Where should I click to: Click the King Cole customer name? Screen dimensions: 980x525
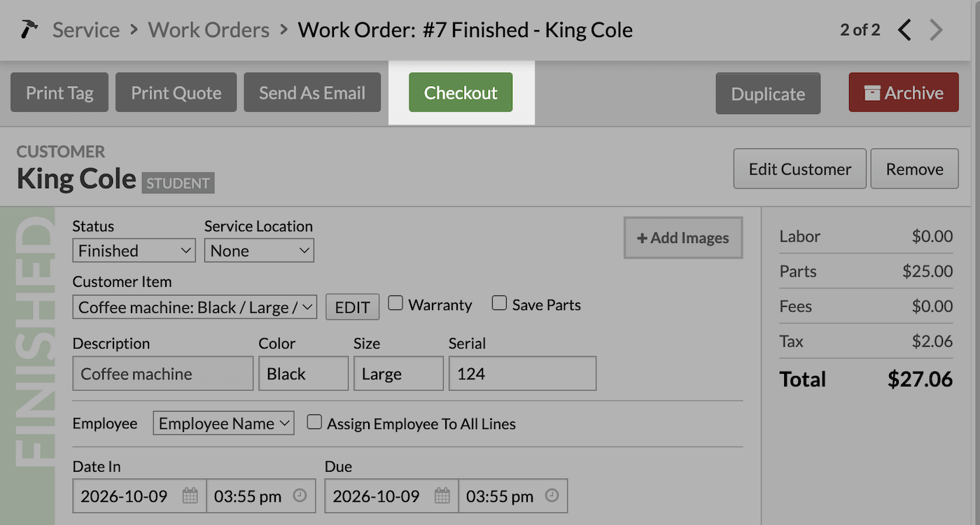point(76,179)
